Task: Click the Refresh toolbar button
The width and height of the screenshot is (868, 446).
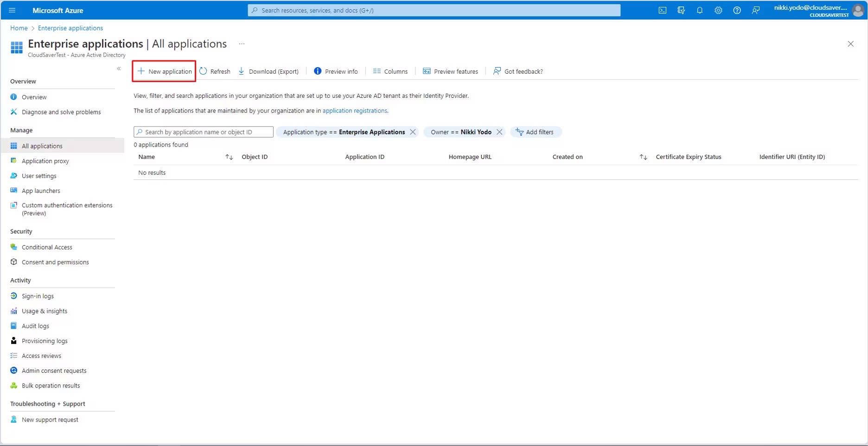Action: click(215, 71)
